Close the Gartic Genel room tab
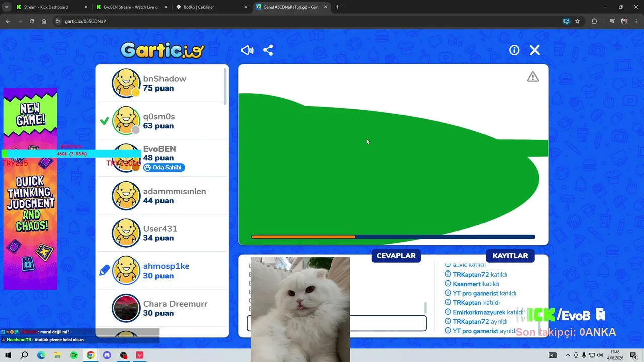644x362 pixels. (x=326, y=7)
